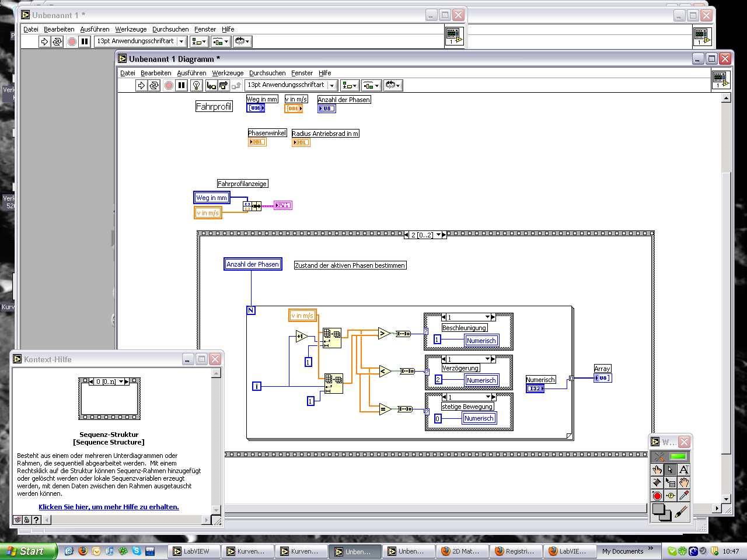Click the Run arrow in the Diagramm toolbar

pyautogui.click(x=141, y=86)
